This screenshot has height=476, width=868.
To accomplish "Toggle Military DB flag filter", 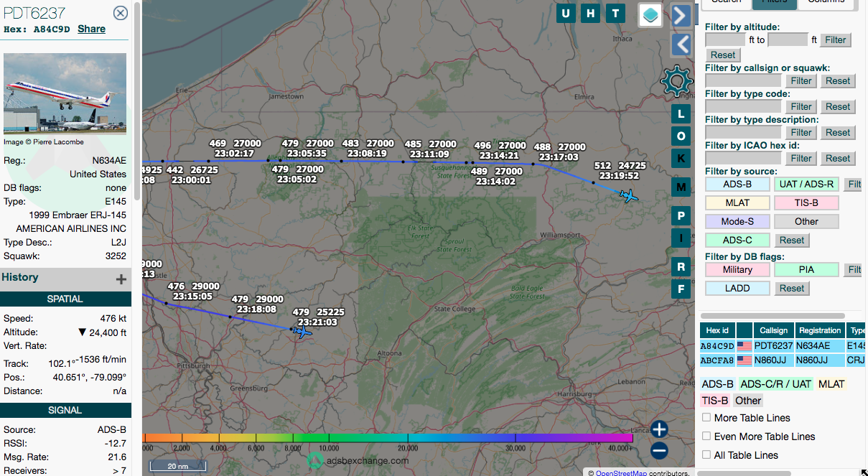I will click(737, 269).
